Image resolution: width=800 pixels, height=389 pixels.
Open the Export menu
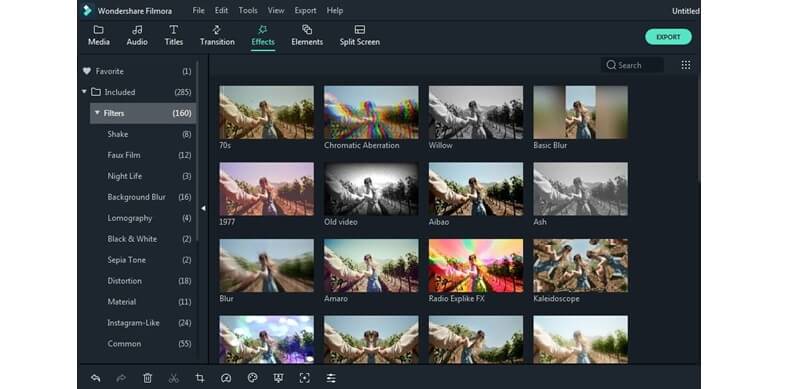[x=305, y=10]
